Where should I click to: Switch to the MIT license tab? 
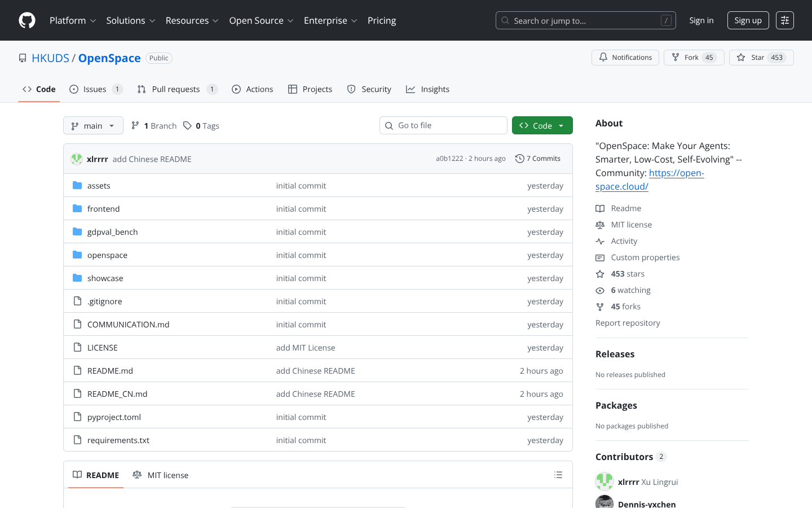coord(161,475)
